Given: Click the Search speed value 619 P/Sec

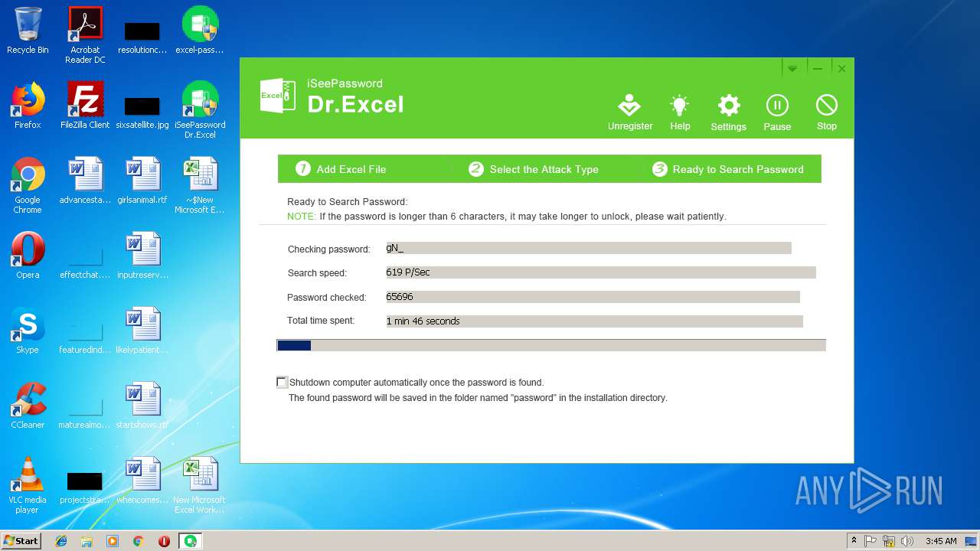Looking at the screenshot, I should tap(601, 272).
